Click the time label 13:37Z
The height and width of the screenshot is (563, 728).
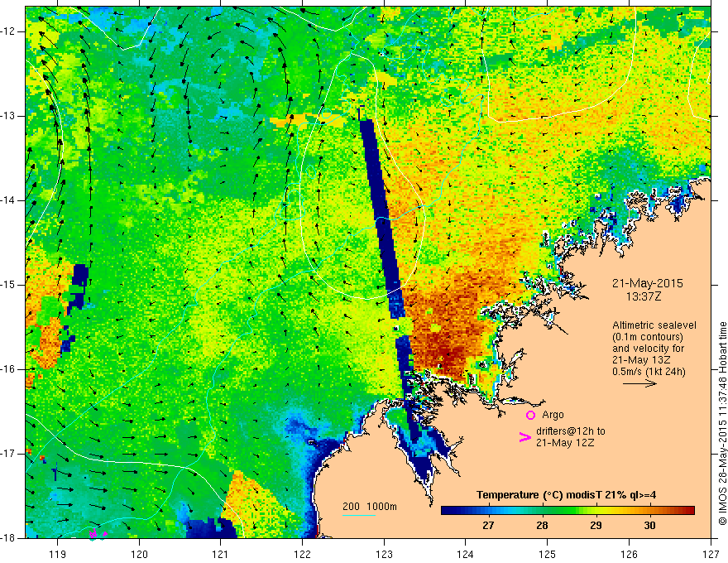(x=644, y=296)
